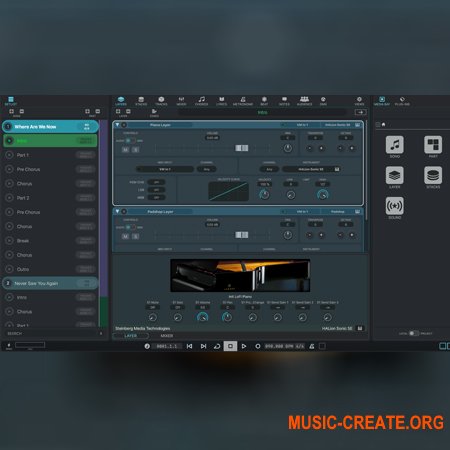The image size is (450, 450).
Task: Open Piano Layer header instrument selector
Action: click(x=338, y=125)
